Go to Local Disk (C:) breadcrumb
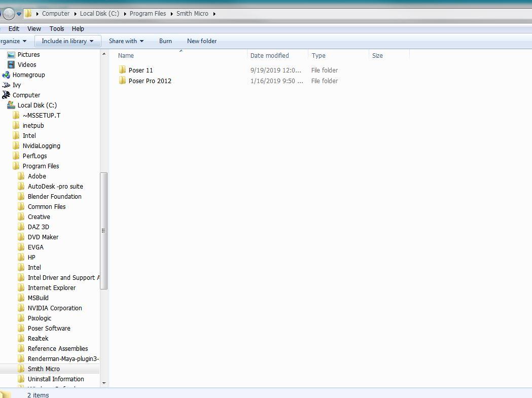This screenshot has width=532, height=398. tap(99, 14)
